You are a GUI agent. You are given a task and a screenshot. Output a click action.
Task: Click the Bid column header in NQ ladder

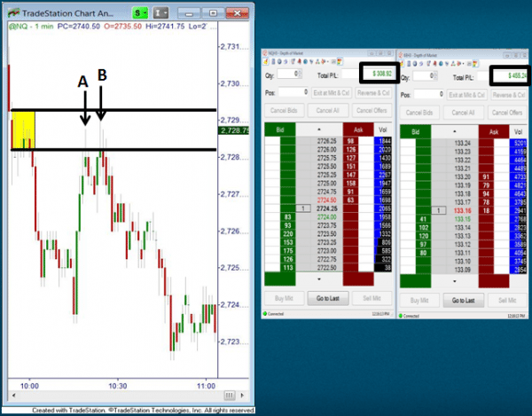280,131
